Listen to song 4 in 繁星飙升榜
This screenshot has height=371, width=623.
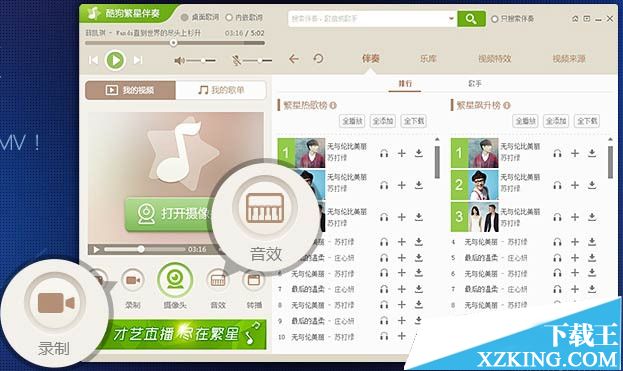click(x=557, y=242)
